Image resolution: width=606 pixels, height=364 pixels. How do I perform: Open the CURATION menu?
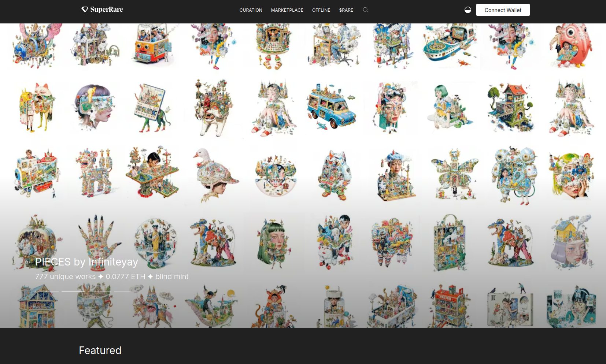[251, 10]
